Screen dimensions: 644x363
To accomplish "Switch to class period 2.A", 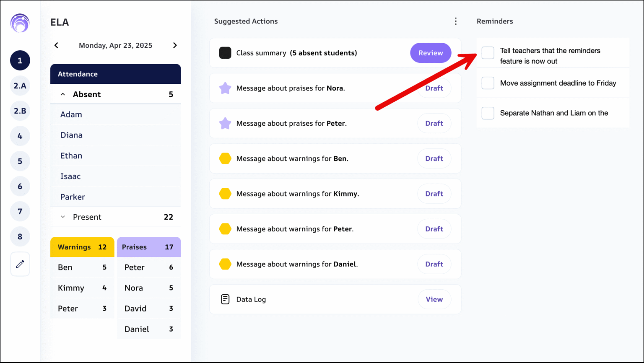I will [20, 86].
